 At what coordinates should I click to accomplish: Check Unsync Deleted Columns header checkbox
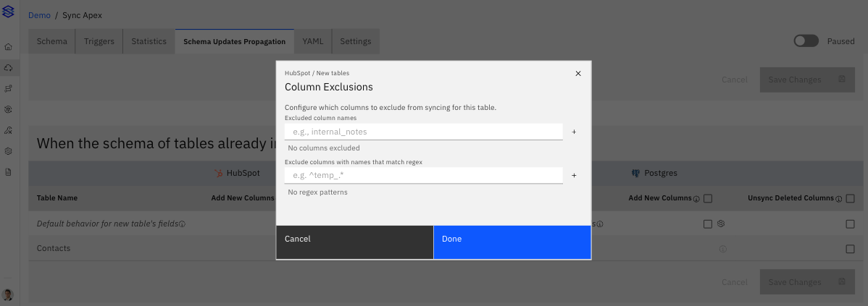pyautogui.click(x=851, y=198)
